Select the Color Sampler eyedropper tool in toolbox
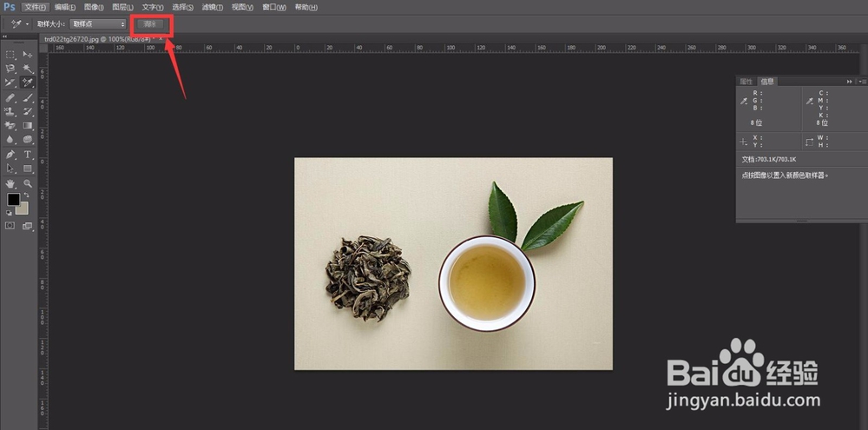Viewport: 868px width, 430px height. pos(27,83)
